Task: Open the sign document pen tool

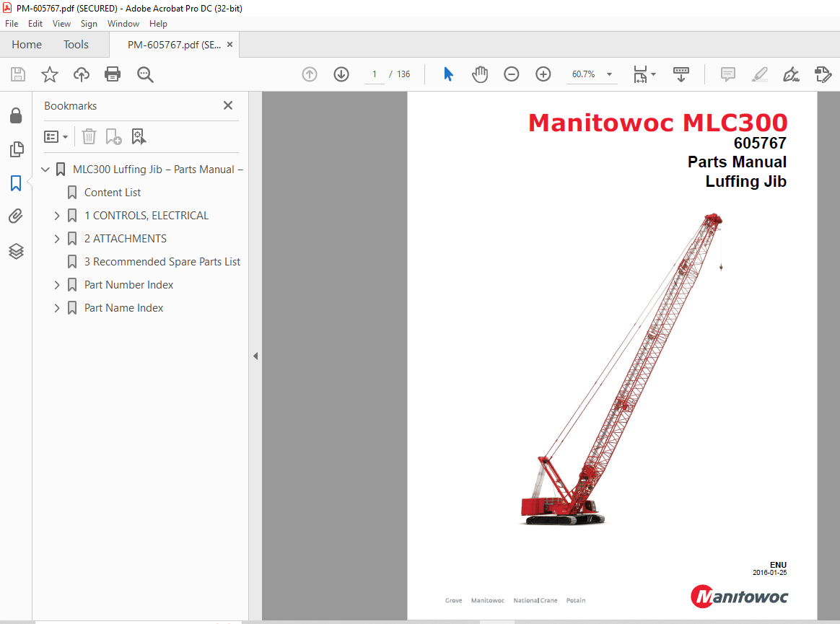Action: pyautogui.click(x=791, y=74)
